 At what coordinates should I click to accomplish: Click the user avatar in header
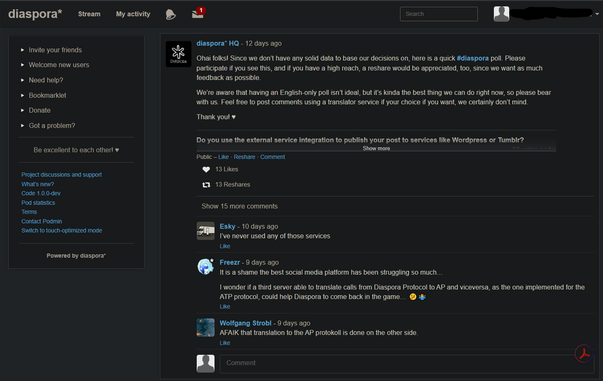[501, 14]
